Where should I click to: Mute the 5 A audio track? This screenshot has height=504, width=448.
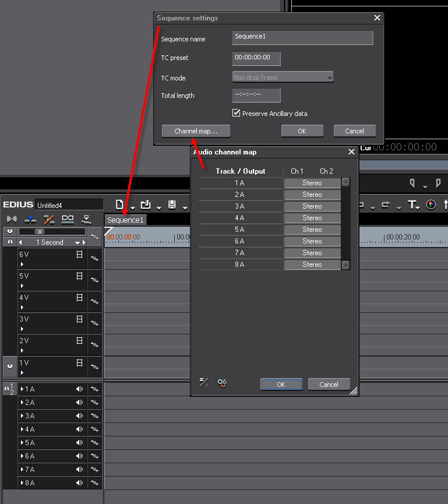(80, 443)
